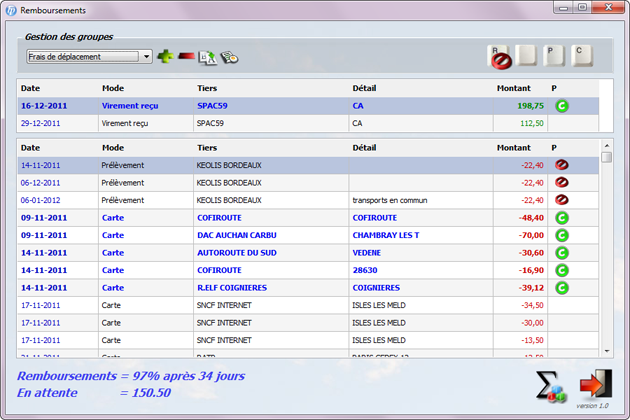The width and height of the screenshot is (630, 420).
Task: Click the transports en commun detail
Action: (390, 200)
